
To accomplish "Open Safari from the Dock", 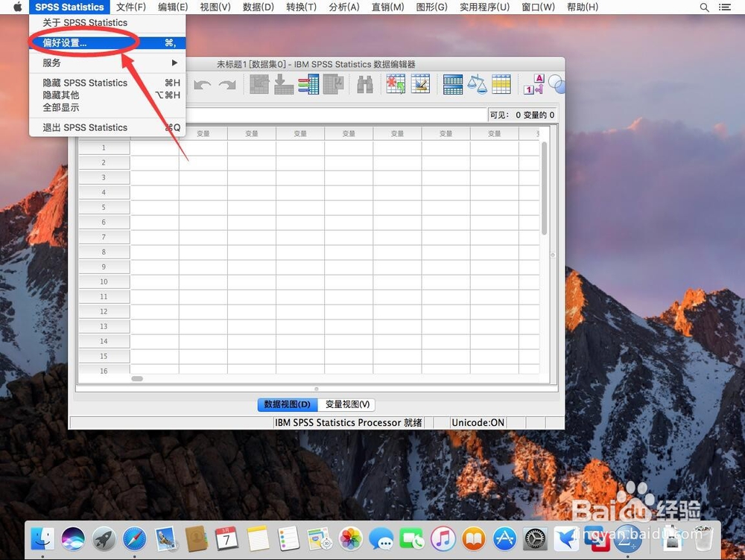I will (x=134, y=538).
